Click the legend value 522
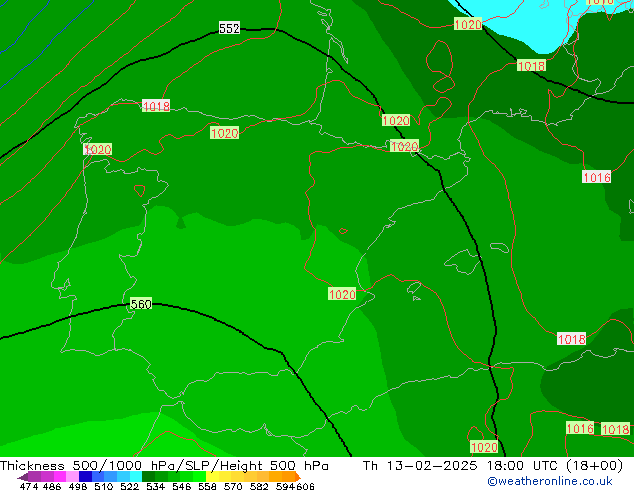634x490 pixels. [129, 486]
